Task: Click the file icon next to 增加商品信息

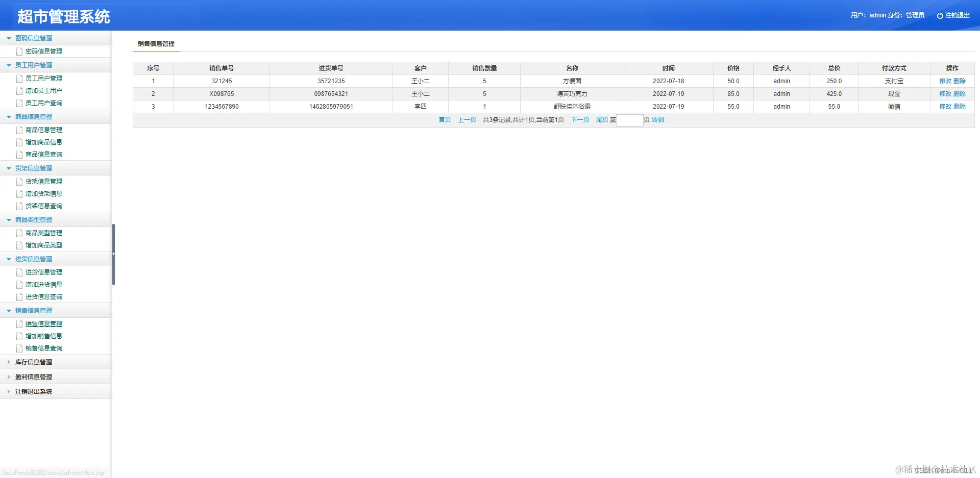Action: (19, 142)
